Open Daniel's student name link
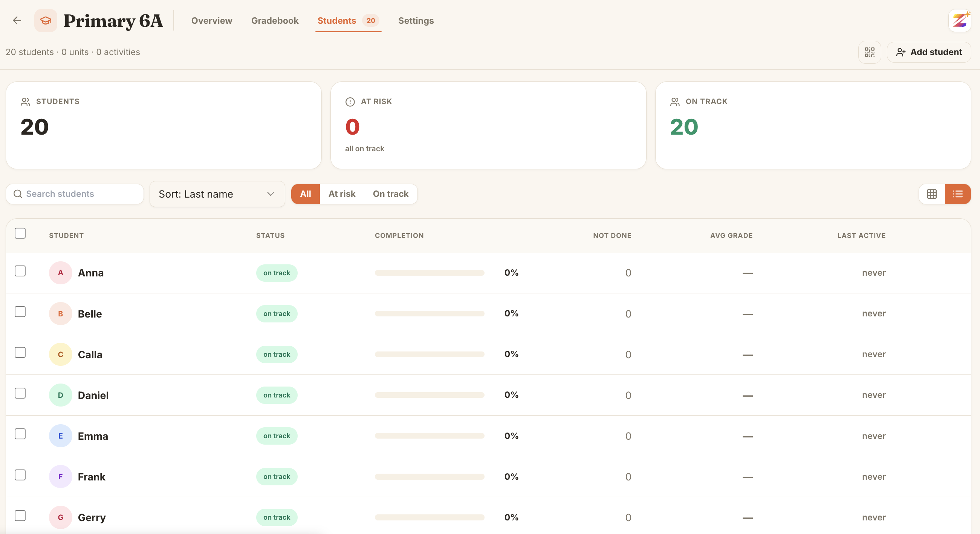The image size is (980, 534). click(93, 395)
